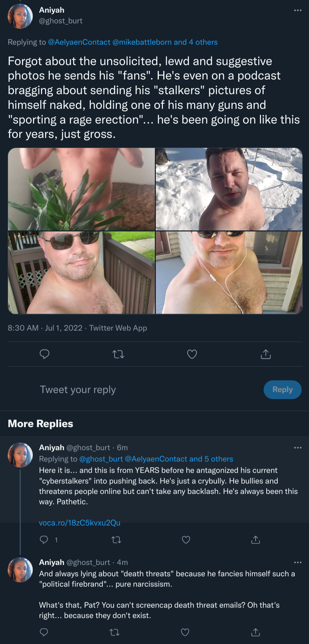Retweet the 6m reply
309x644 pixels.
pyautogui.click(x=116, y=540)
